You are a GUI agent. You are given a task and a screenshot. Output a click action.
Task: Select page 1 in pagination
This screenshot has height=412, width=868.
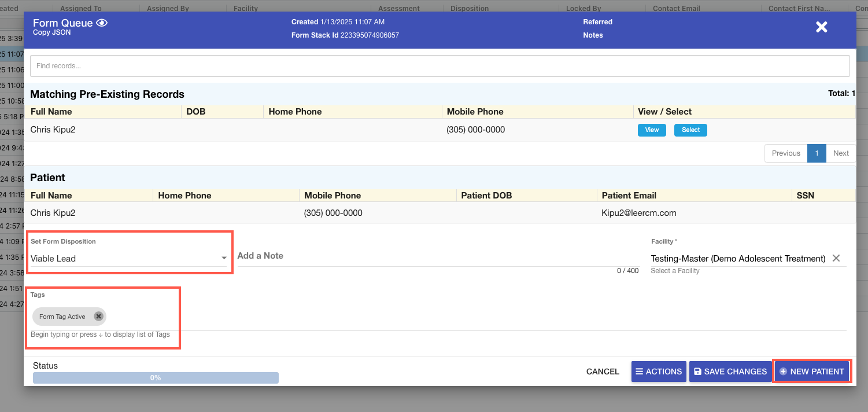[817, 153]
